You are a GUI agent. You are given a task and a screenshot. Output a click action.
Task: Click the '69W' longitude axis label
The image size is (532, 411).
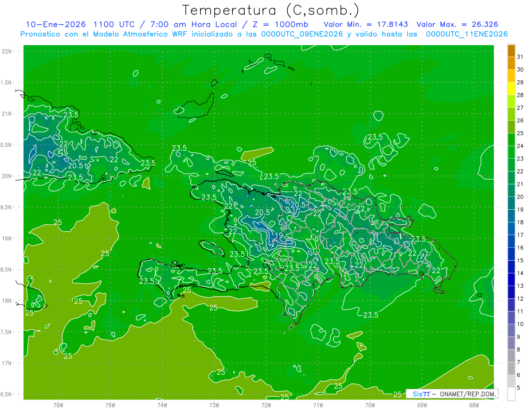click(422, 405)
